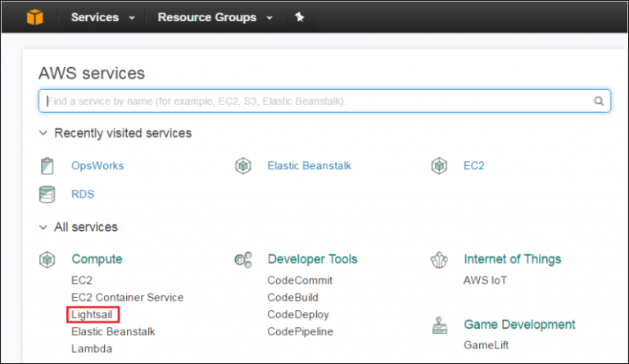Click the Developer Tools category icon
Image resolution: width=629 pixels, height=364 pixels.
(x=242, y=260)
